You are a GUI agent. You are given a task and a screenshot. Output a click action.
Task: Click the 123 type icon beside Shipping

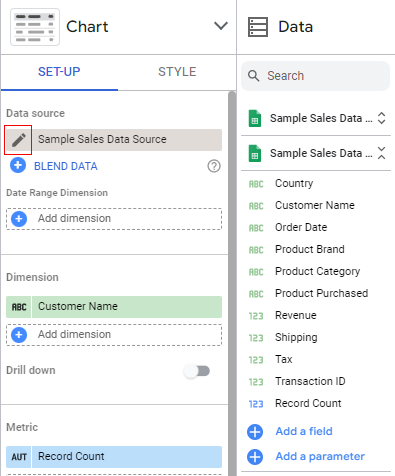pos(256,338)
